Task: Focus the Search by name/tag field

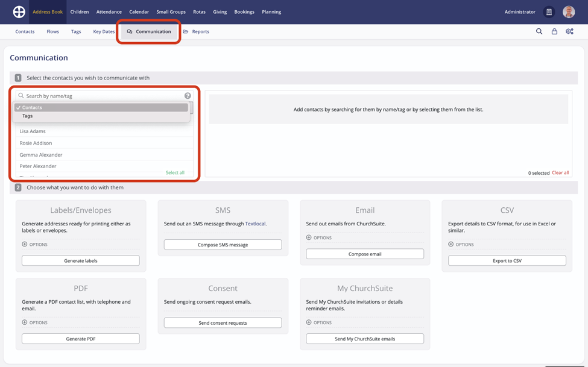Action: [x=104, y=96]
